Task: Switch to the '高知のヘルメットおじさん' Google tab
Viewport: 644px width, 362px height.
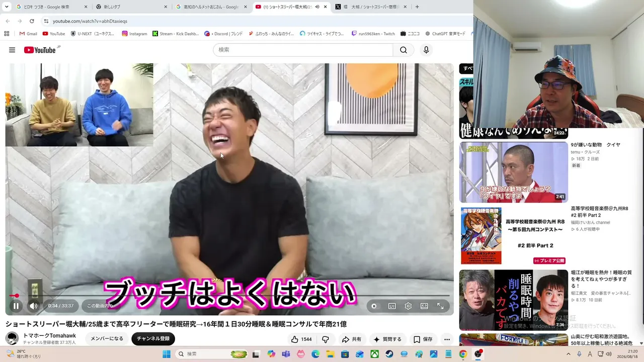Action: coord(211,7)
